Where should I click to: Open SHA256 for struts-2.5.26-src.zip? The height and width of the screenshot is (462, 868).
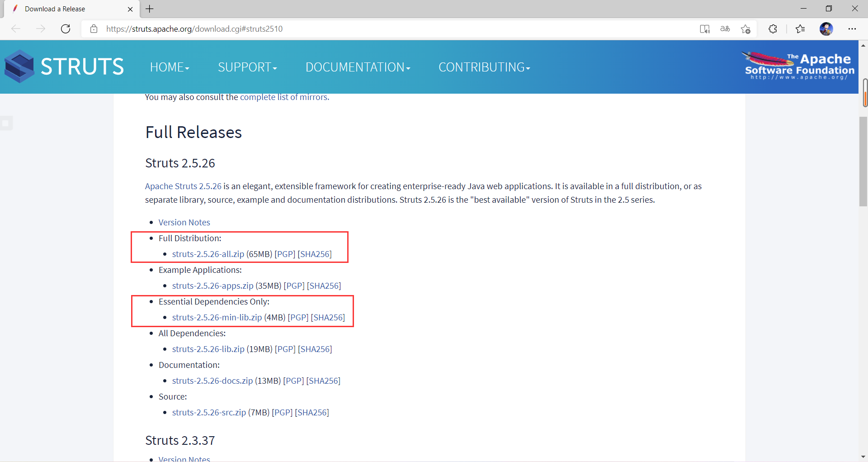point(312,412)
